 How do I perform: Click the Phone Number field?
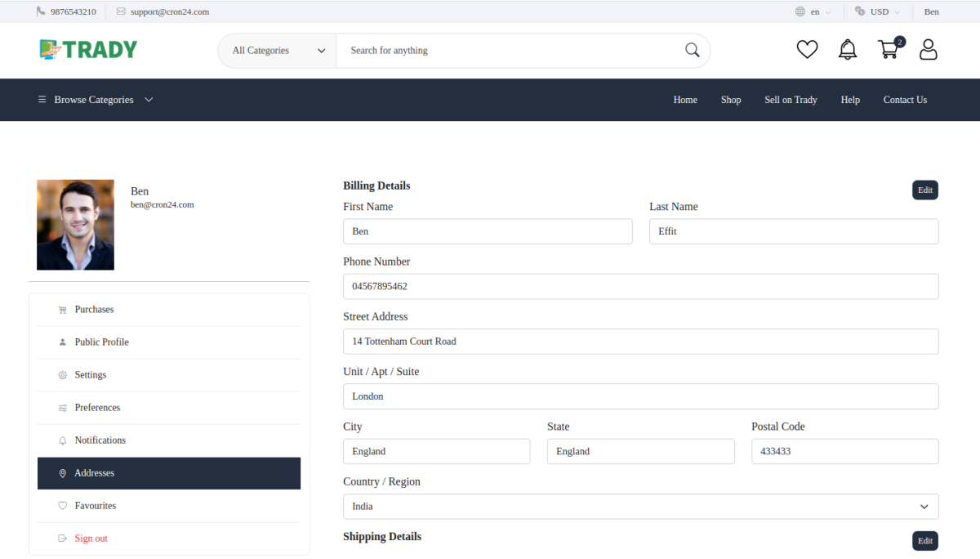[640, 286]
